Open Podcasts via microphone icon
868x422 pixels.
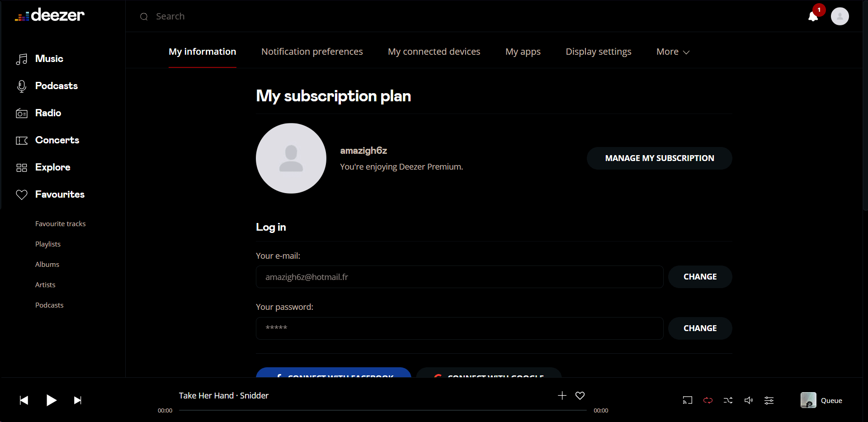tap(22, 86)
